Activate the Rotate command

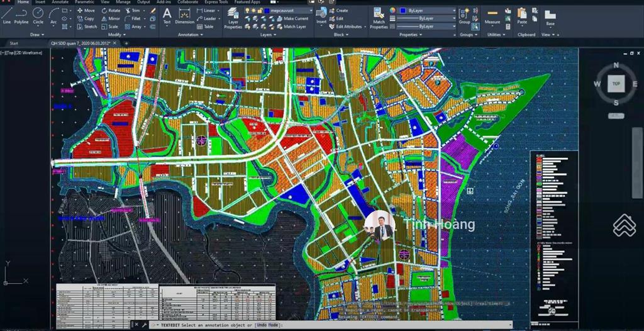point(111,10)
